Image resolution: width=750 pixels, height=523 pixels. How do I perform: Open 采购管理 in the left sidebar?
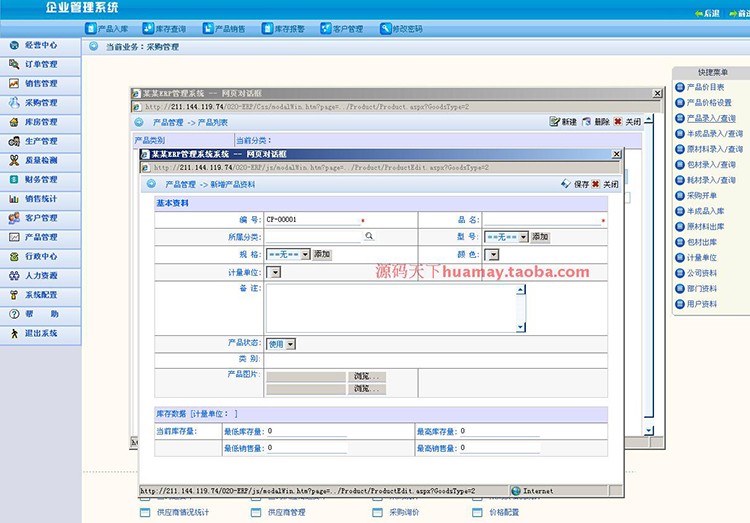[40, 103]
